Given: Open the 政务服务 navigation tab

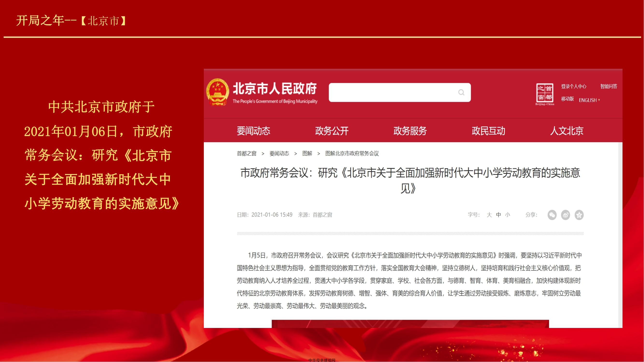Looking at the screenshot, I should point(410,131).
